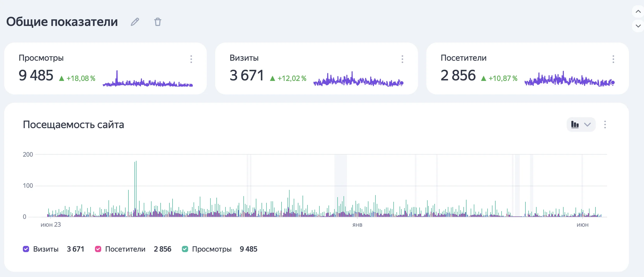Toggle the Просмотры legend checkbox
Screen dimensions: 644x277
pyautogui.click(x=185, y=249)
